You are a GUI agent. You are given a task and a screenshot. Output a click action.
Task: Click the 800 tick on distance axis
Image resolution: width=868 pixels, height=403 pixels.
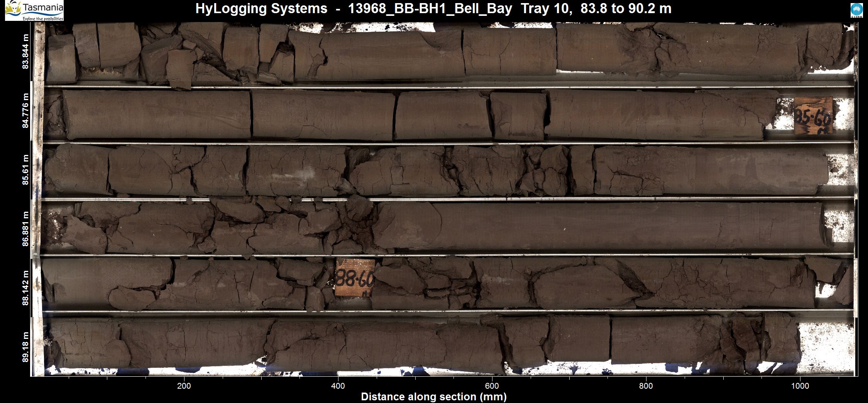pyautogui.click(x=646, y=386)
